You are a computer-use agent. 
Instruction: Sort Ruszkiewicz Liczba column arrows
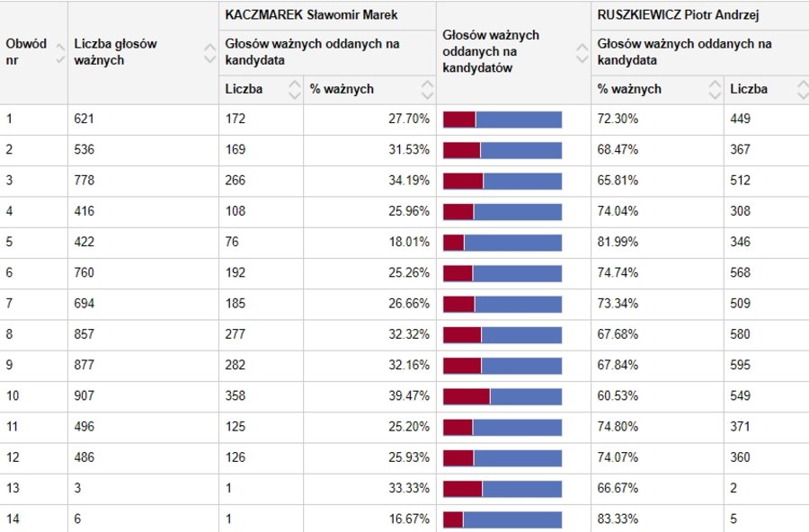click(x=801, y=89)
